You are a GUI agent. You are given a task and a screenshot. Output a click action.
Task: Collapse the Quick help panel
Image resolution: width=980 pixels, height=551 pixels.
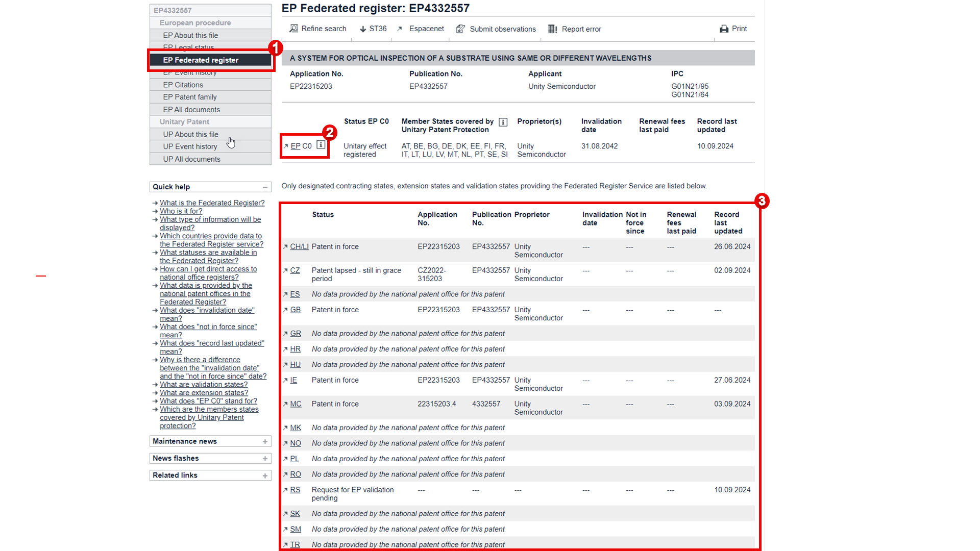pyautogui.click(x=265, y=187)
